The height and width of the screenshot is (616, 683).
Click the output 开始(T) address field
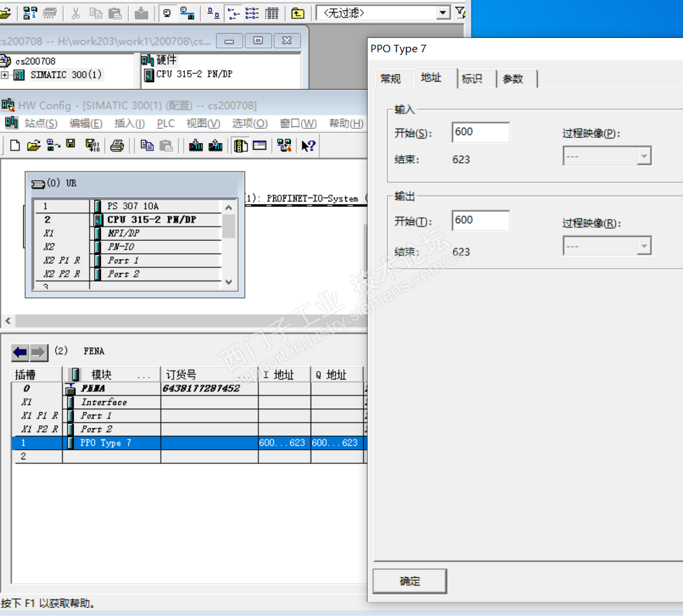click(x=480, y=220)
